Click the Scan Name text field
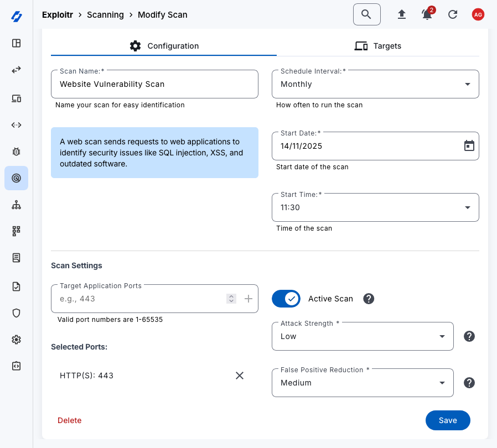 click(154, 84)
